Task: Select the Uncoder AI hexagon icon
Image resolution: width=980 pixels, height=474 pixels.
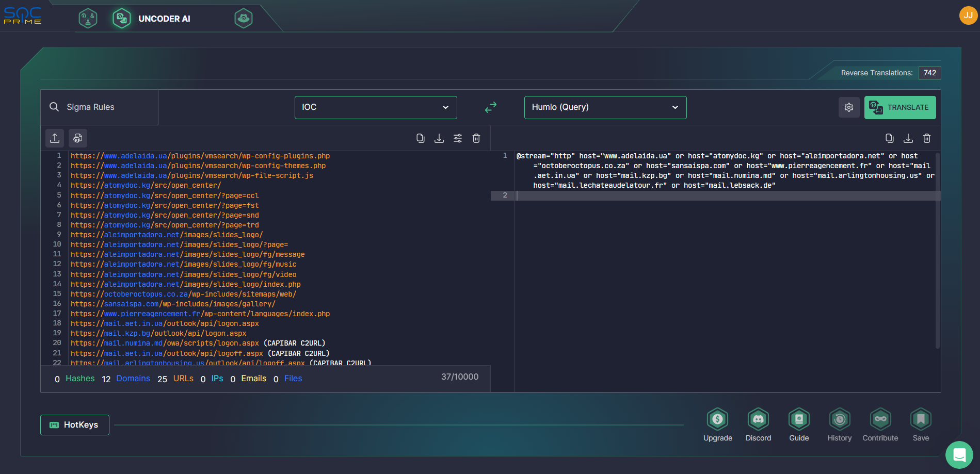Action: (x=122, y=19)
